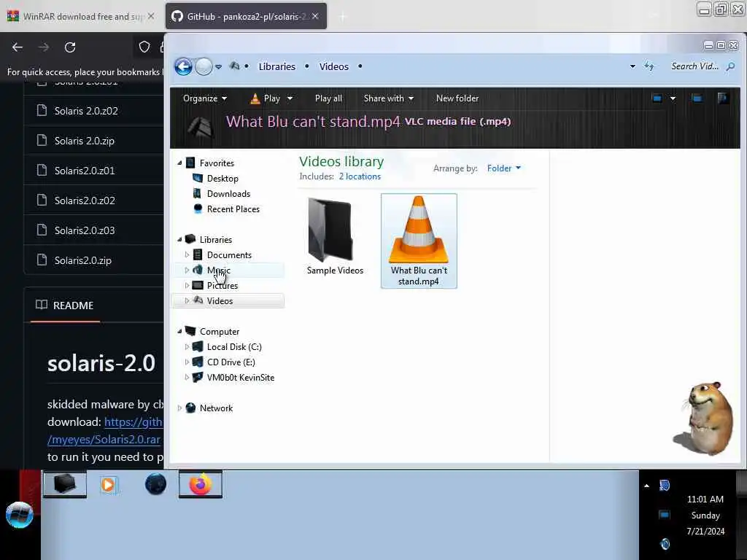Viewport: 747px width, 560px height.
Task: Close the WinRAR browser tab
Action: (151, 16)
